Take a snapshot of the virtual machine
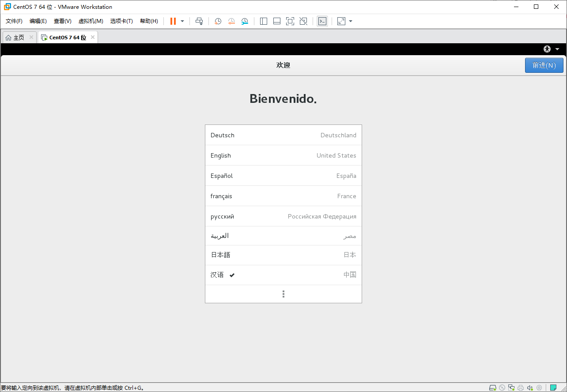This screenshot has height=392, width=567. 218,21
